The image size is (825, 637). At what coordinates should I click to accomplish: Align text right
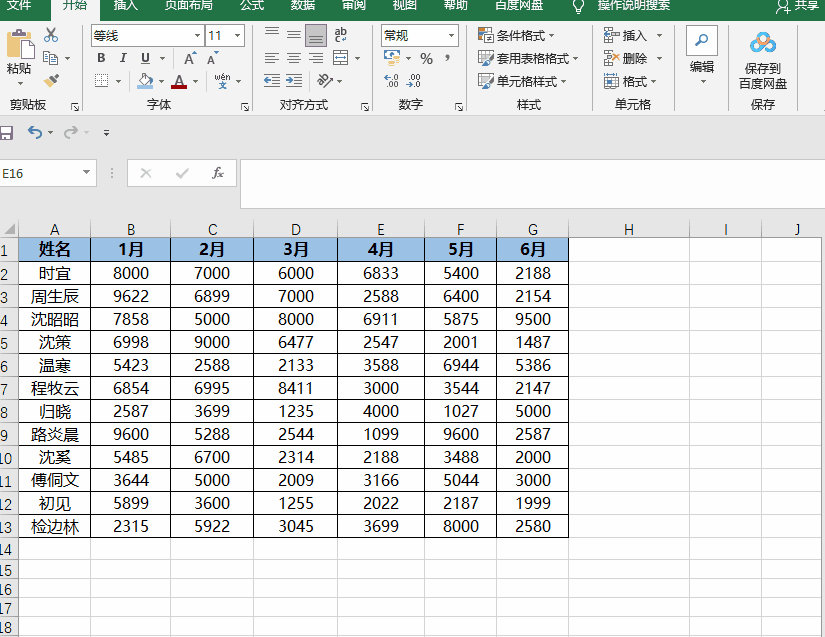[316, 58]
